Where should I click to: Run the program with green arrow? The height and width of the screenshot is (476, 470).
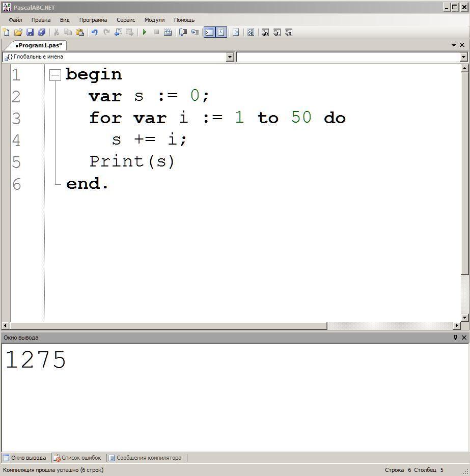click(145, 32)
